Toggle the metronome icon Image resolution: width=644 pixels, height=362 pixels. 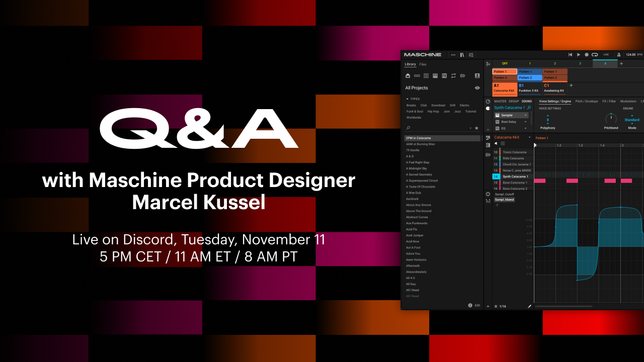coord(619,54)
